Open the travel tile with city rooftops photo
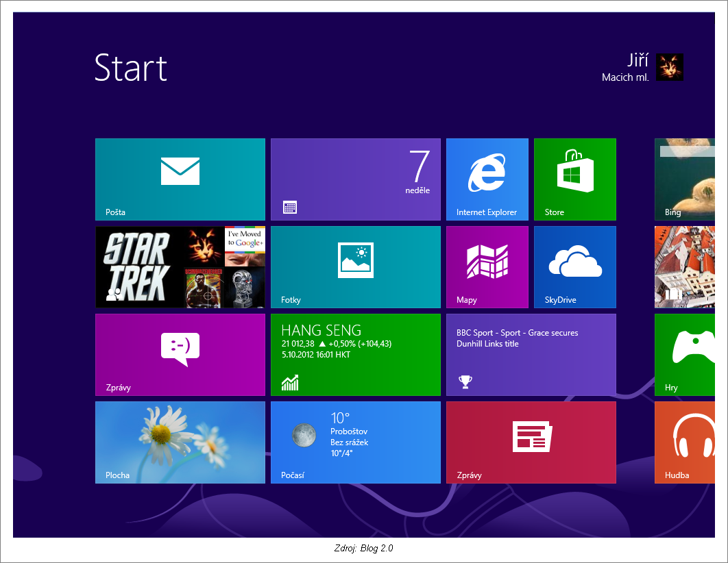Image resolution: width=728 pixels, height=563 pixels. coord(684,266)
